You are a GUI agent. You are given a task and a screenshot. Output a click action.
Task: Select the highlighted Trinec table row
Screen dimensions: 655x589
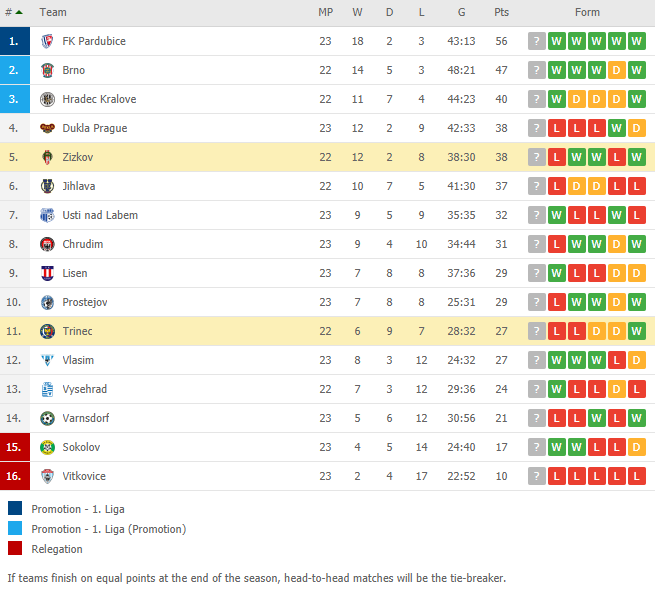point(328,331)
